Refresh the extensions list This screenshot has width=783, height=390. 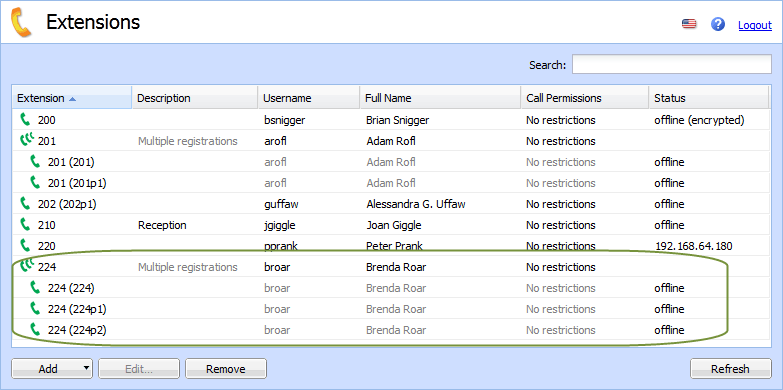click(x=731, y=369)
